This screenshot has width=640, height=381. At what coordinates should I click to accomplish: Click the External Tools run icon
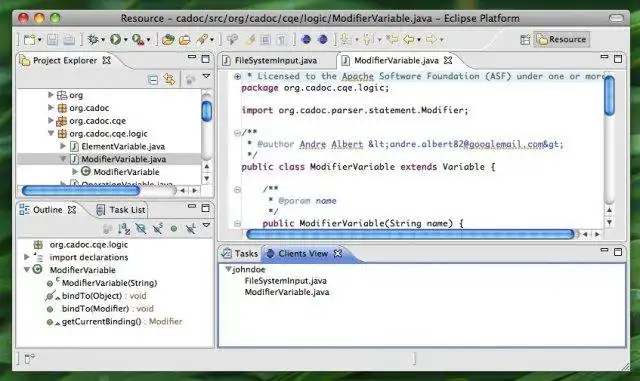[138, 40]
